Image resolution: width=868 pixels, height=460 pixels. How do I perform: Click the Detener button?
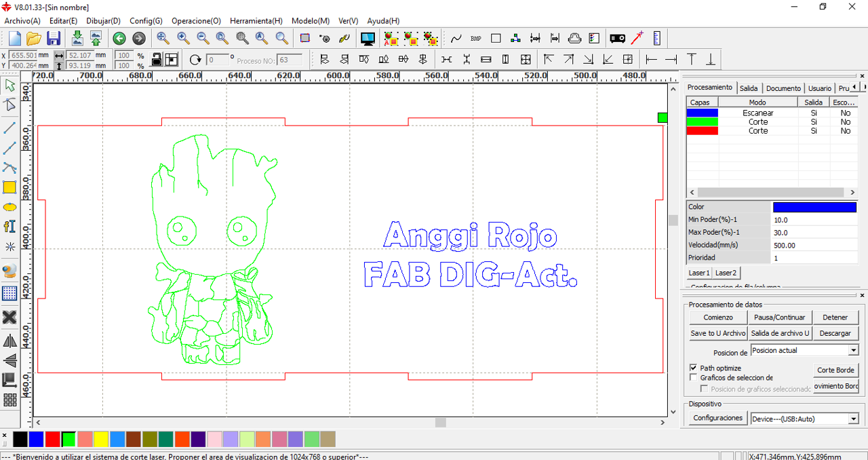(835, 317)
